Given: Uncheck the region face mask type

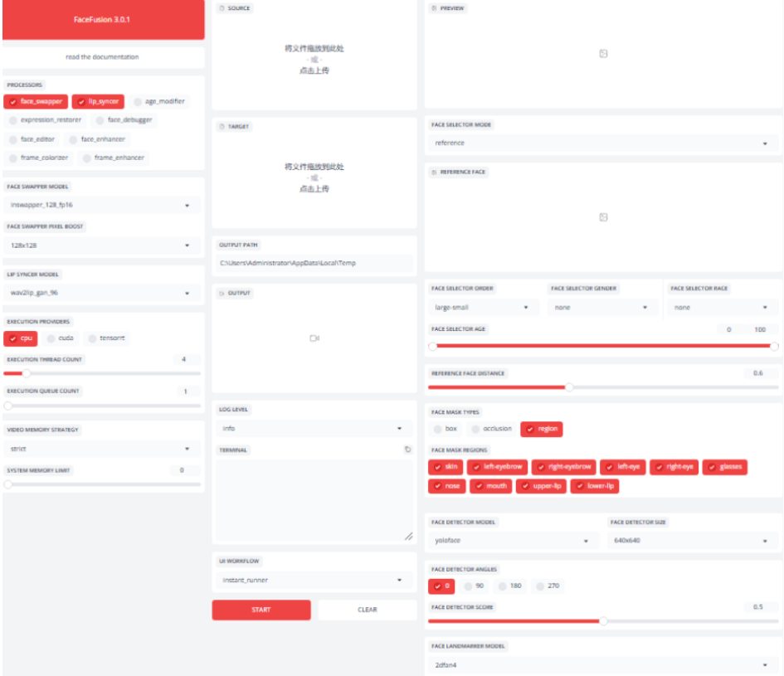Looking at the screenshot, I should pyautogui.click(x=542, y=429).
